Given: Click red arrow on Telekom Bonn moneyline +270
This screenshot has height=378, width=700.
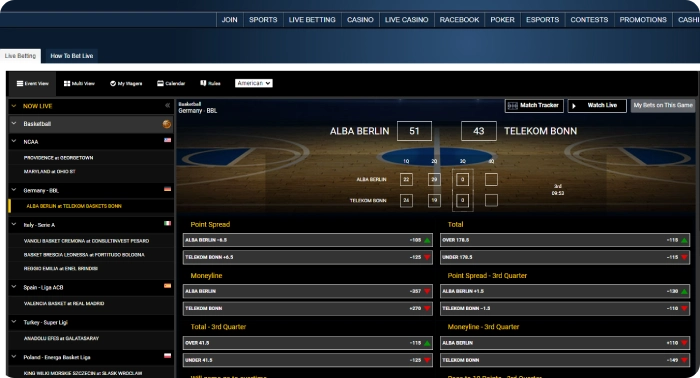Looking at the screenshot, I should pyautogui.click(x=427, y=308).
